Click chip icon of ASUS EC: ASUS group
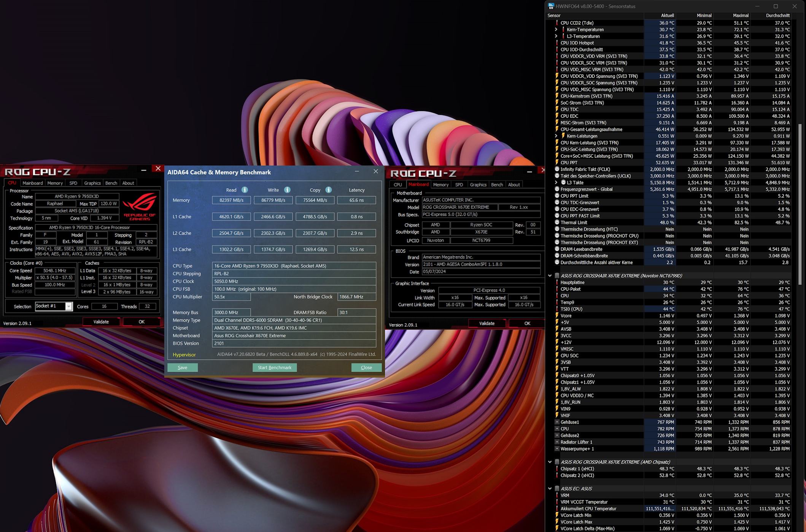The height and width of the screenshot is (532, 806). (557, 489)
